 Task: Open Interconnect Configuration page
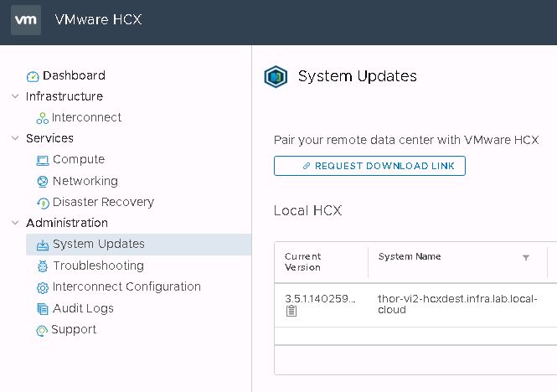(x=126, y=286)
